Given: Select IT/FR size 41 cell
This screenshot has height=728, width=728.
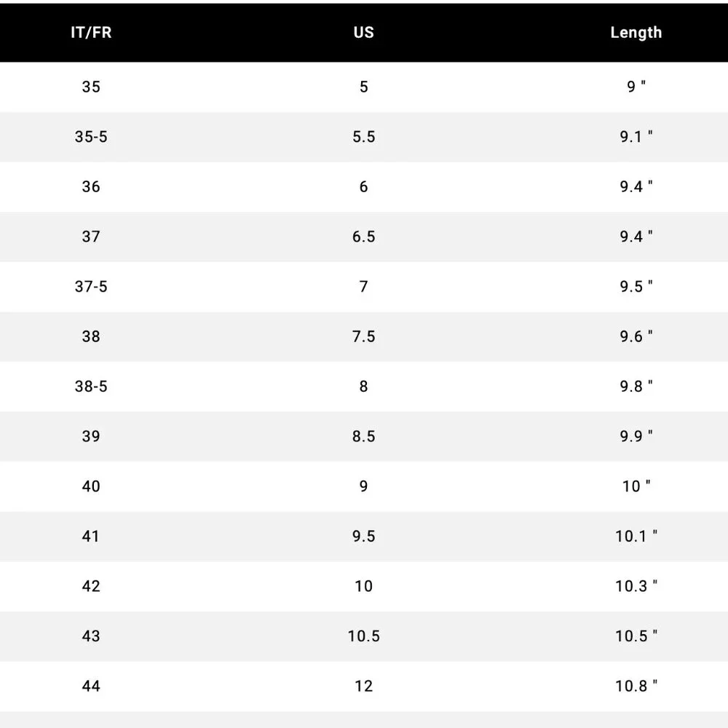Looking at the screenshot, I should tap(91, 537).
